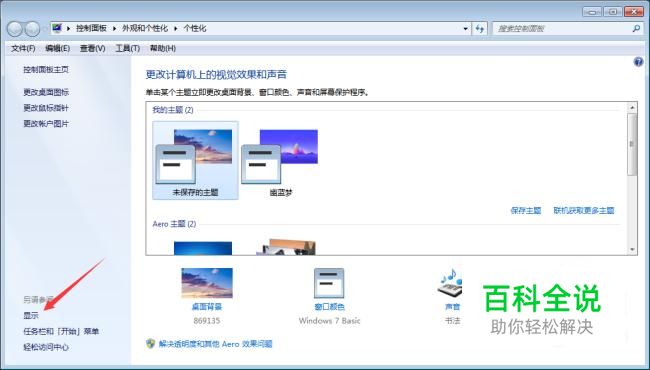The width and height of the screenshot is (650, 370).
Task: Click the 声音 music notes icon
Action: pos(450,283)
